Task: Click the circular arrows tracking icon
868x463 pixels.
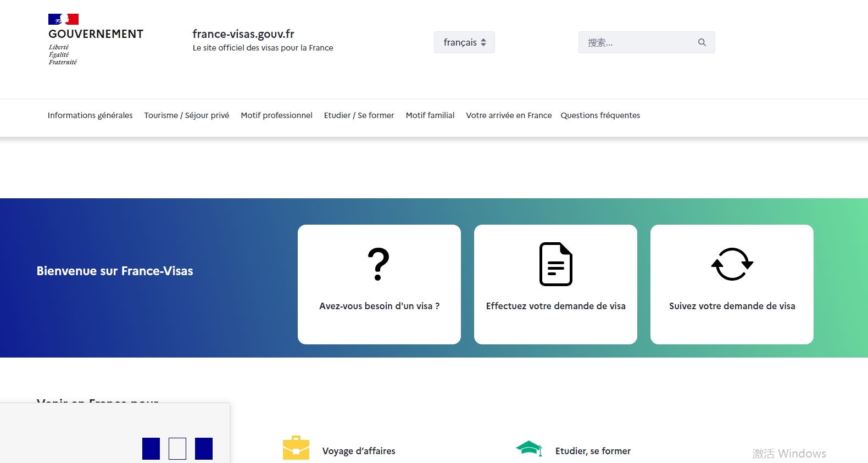Action: point(732,264)
